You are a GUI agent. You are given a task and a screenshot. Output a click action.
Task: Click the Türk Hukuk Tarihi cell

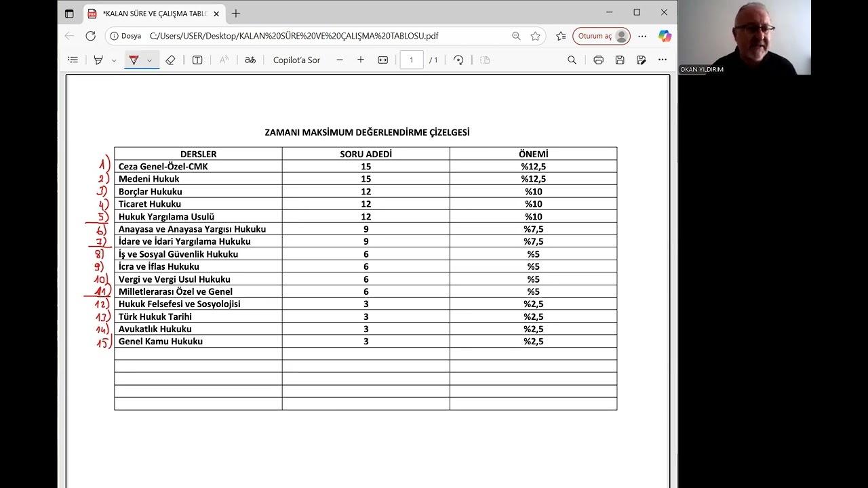click(198, 317)
